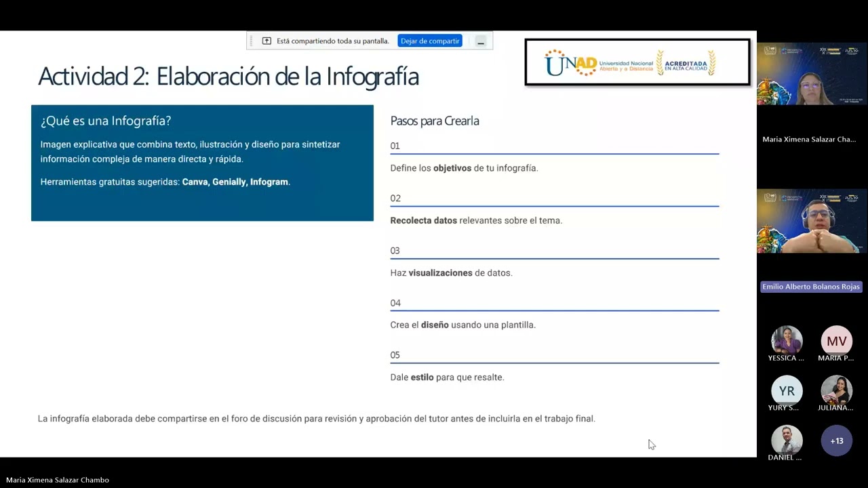Click bottom-left Maria Ximena Salazar Chambo label
The image size is (868, 488).
pyautogui.click(x=58, y=480)
